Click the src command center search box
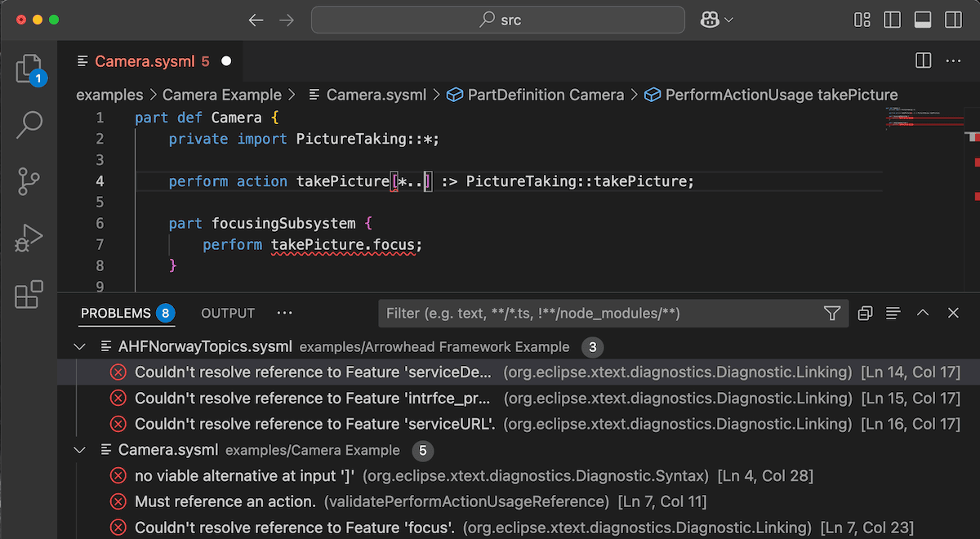The height and width of the screenshot is (539, 980). [x=498, y=20]
